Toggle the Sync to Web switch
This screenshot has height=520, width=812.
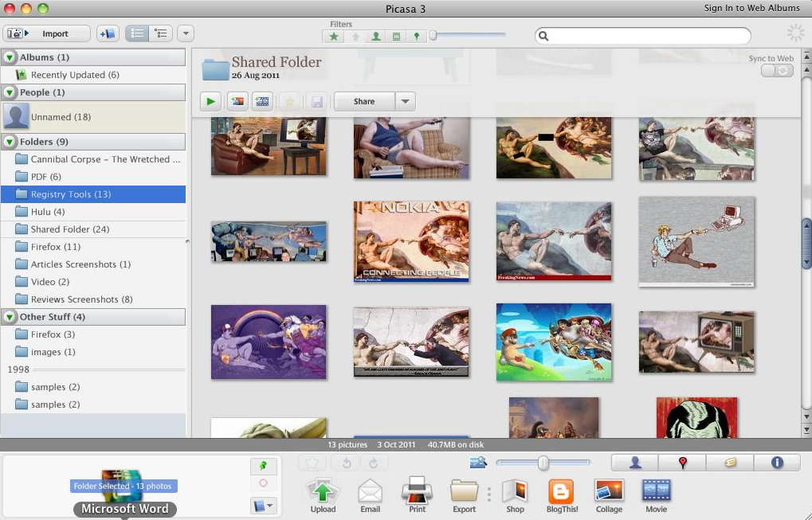click(777, 70)
